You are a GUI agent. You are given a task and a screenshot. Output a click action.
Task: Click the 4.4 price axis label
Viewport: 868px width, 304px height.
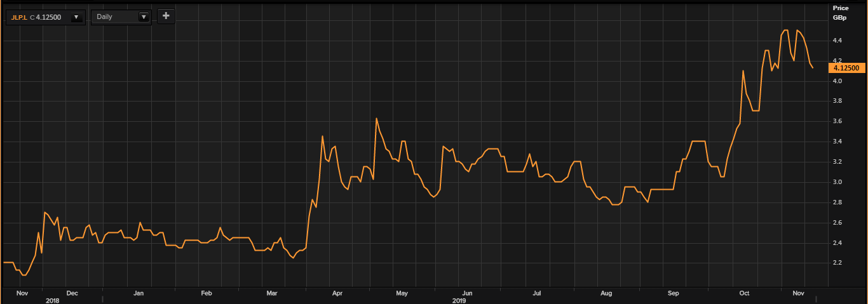tap(837, 41)
